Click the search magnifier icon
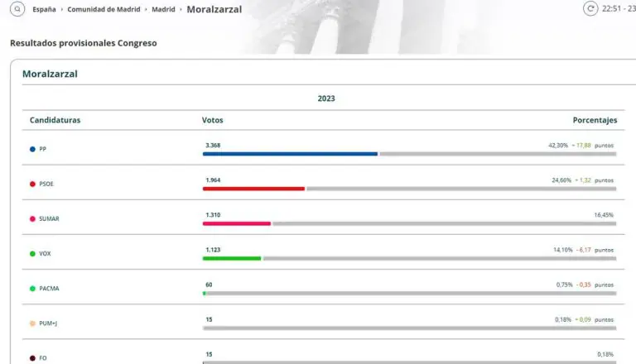636x364 pixels. (x=17, y=9)
